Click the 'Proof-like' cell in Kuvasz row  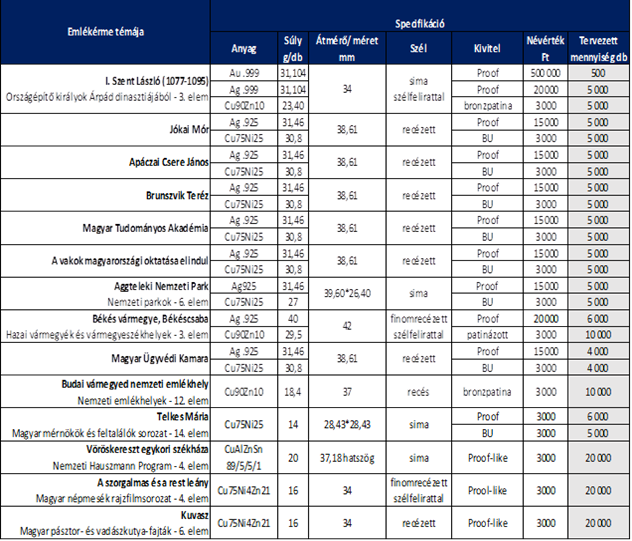tap(487, 523)
